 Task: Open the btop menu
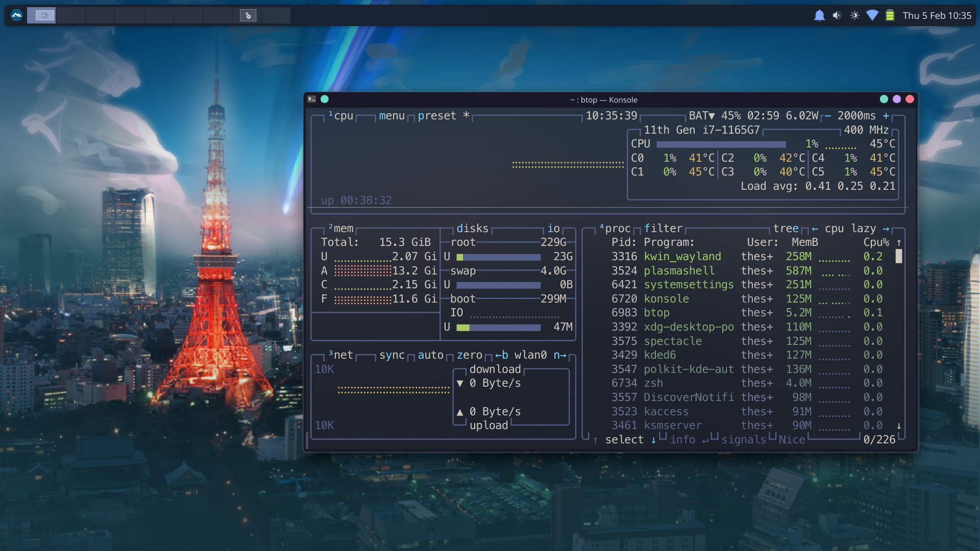click(391, 116)
